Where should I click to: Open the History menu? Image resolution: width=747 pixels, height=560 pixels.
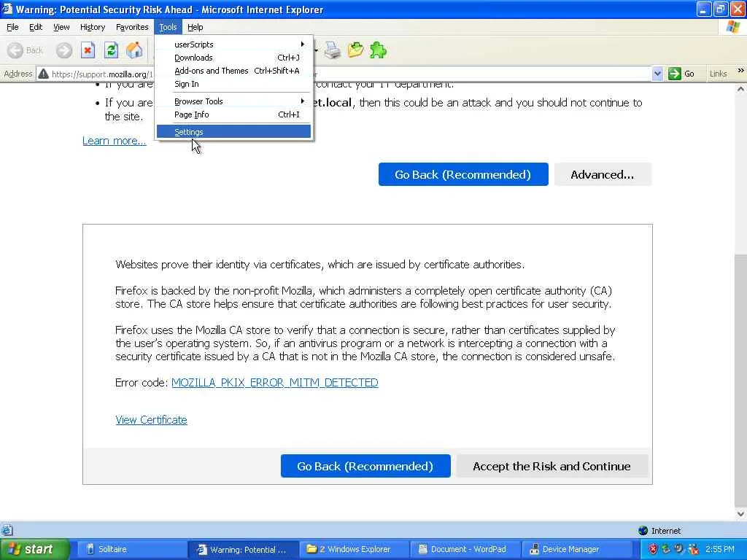coord(93,27)
